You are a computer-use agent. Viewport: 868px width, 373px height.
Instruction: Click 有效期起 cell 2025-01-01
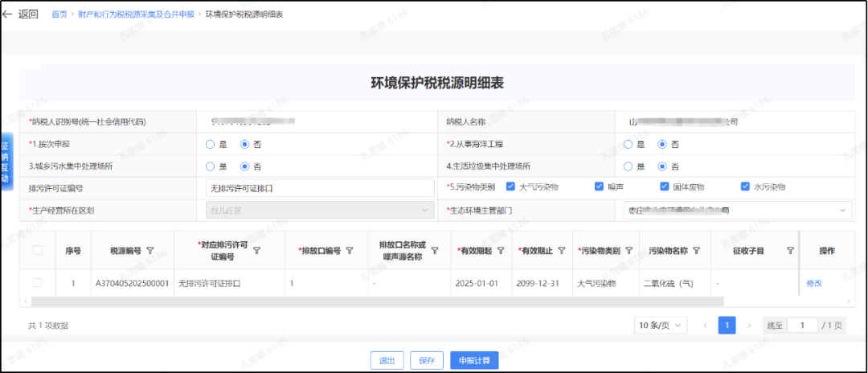tap(477, 283)
